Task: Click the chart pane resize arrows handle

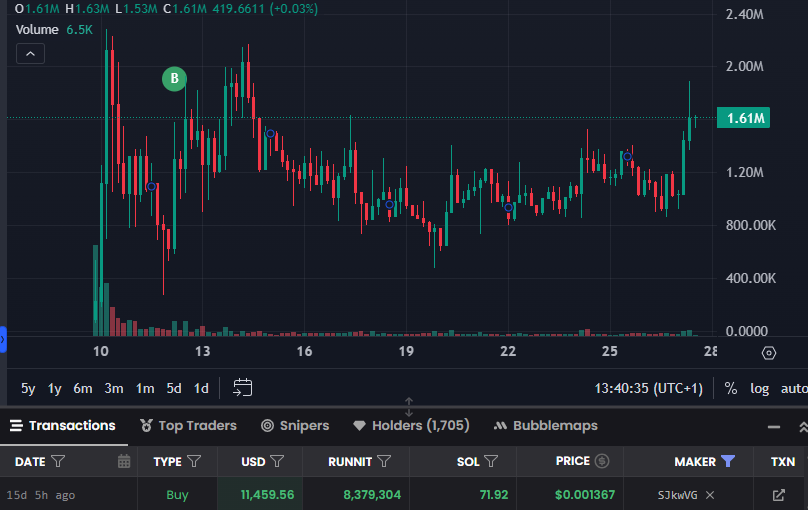Action: [x=409, y=407]
